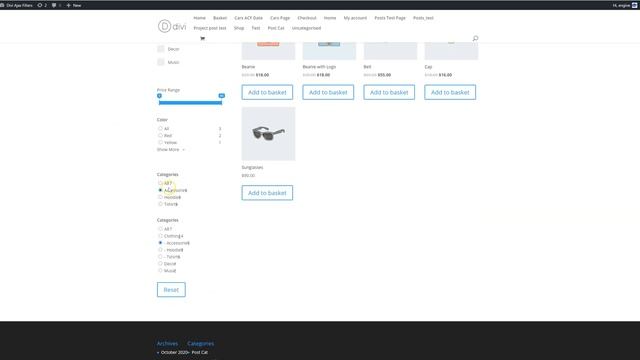Open the Basket menu item
640x360 pixels.
tap(220, 18)
